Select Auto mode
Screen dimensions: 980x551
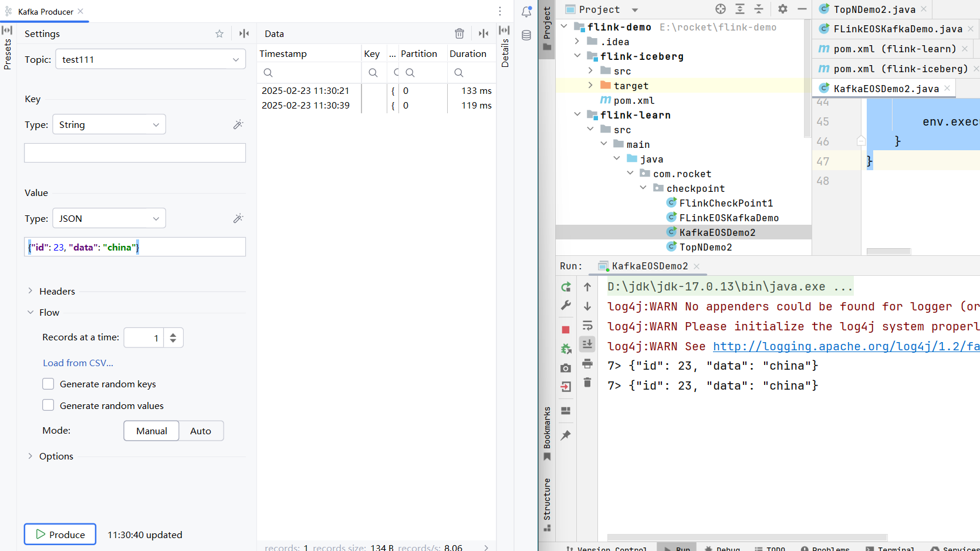[201, 431]
